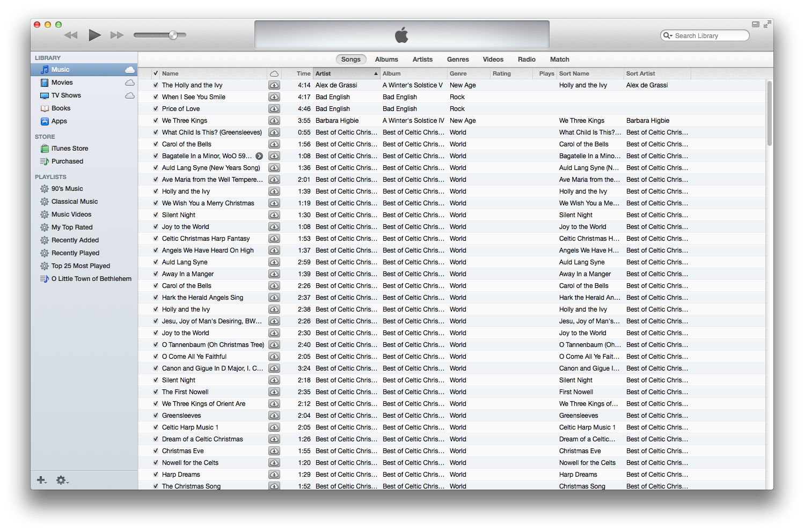
Task: Open the Videos view tab
Action: (x=493, y=60)
